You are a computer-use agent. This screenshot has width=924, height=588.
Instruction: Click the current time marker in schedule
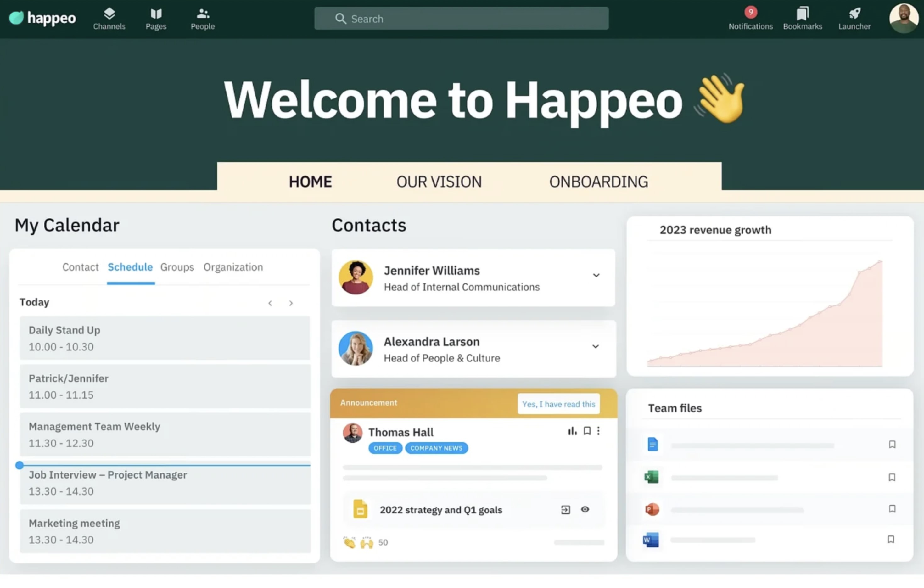click(19, 465)
